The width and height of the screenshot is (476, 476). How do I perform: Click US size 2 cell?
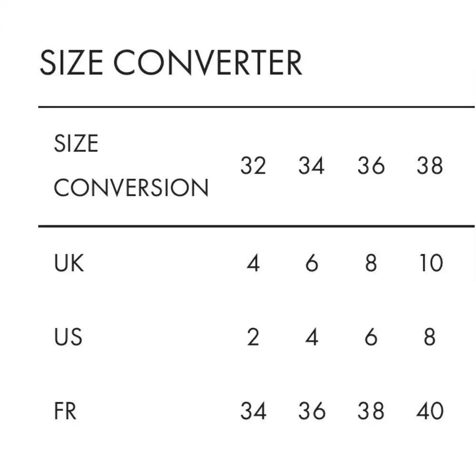click(253, 337)
